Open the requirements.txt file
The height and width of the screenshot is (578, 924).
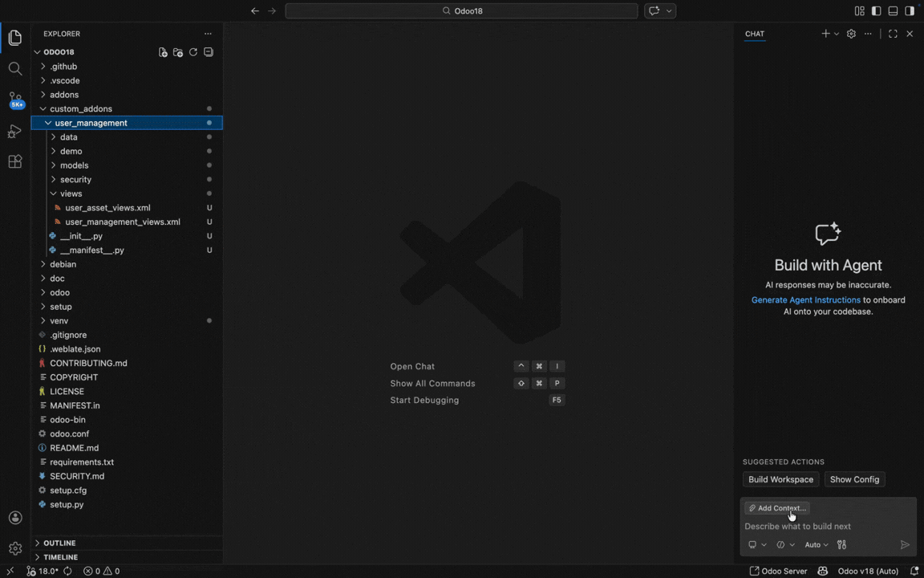(x=127, y=462)
